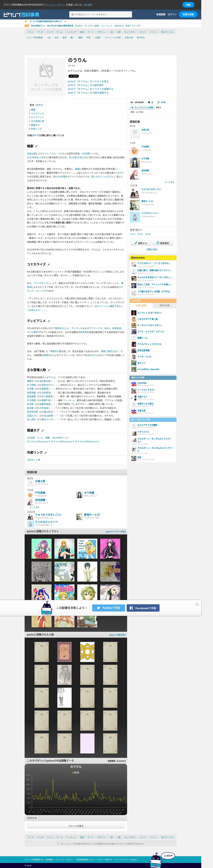Click the edit pencil icon beside コミカライズ

click(x=49, y=264)
